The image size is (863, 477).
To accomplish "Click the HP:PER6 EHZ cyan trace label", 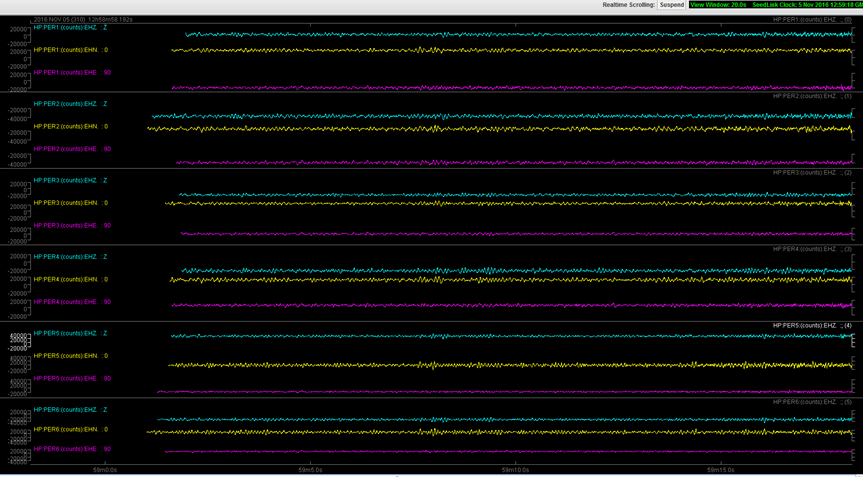I will [x=70, y=409].
